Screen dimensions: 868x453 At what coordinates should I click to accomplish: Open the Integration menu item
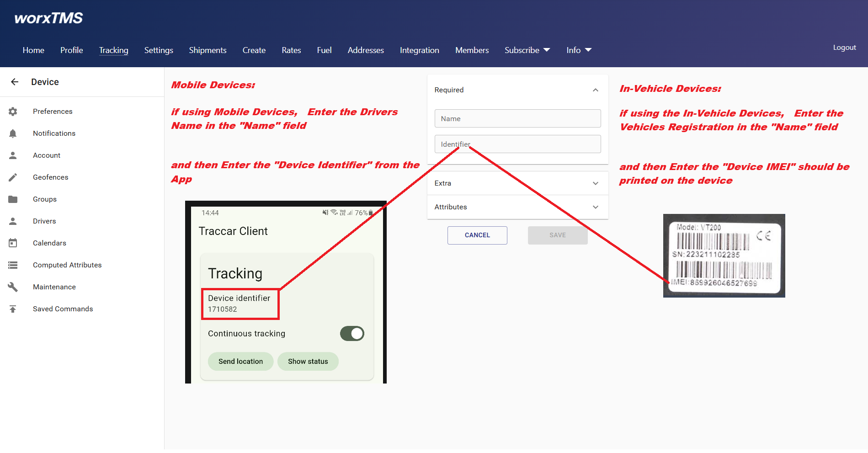click(419, 50)
